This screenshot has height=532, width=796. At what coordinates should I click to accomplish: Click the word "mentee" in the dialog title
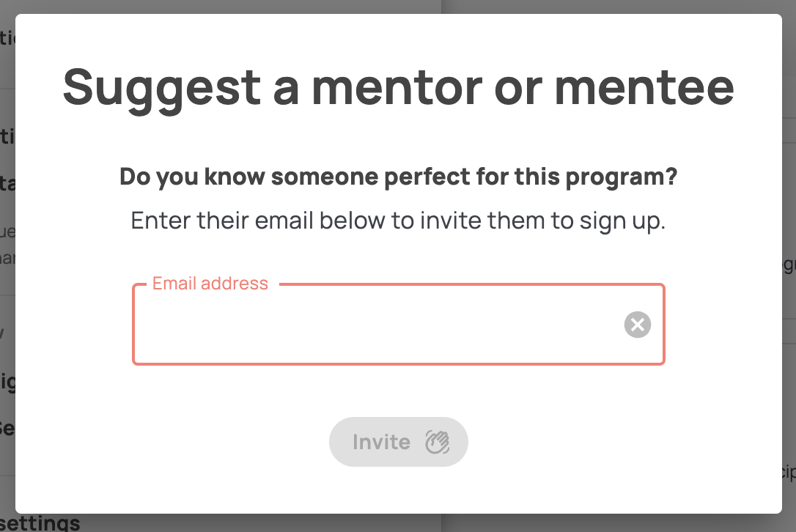[645, 88]
